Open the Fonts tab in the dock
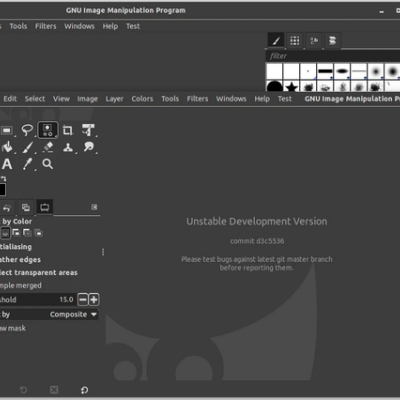 [x=314, y=41]
